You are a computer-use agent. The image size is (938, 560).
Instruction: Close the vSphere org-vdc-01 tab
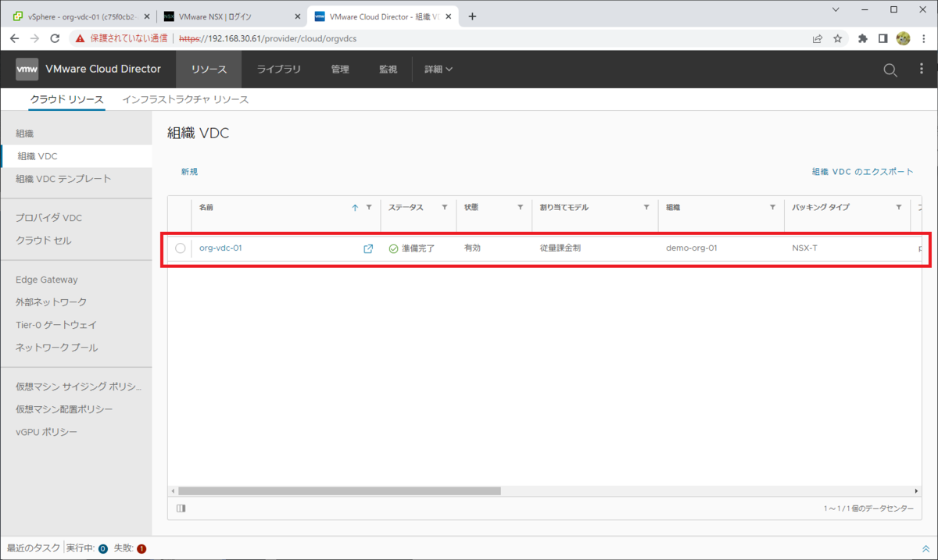point(145,16)
